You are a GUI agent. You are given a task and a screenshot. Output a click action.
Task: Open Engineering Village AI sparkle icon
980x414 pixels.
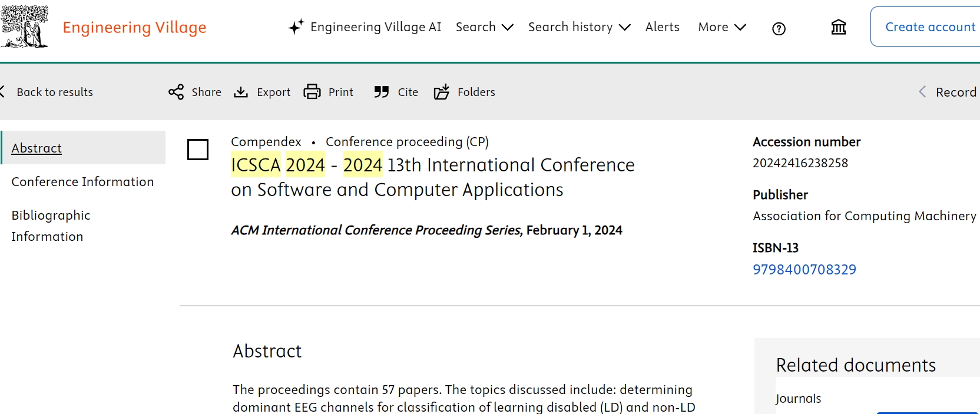point(296,27)
